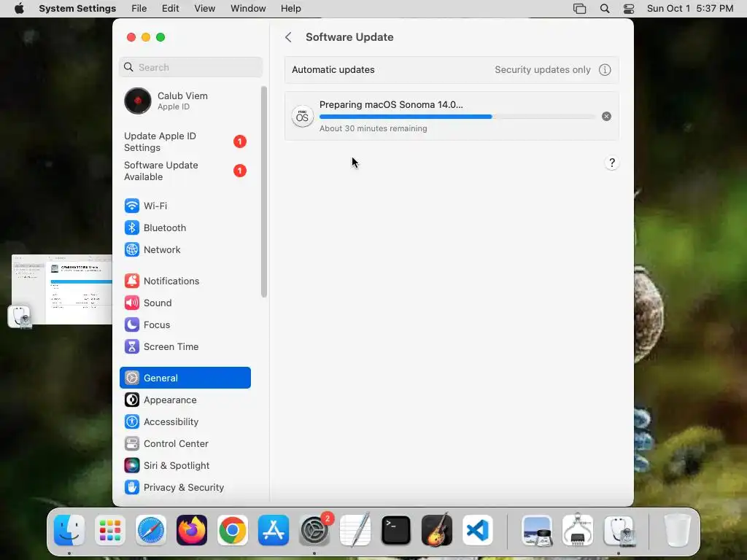Open Trash from the Dock

pyautogui.click(x=678, y=530)
